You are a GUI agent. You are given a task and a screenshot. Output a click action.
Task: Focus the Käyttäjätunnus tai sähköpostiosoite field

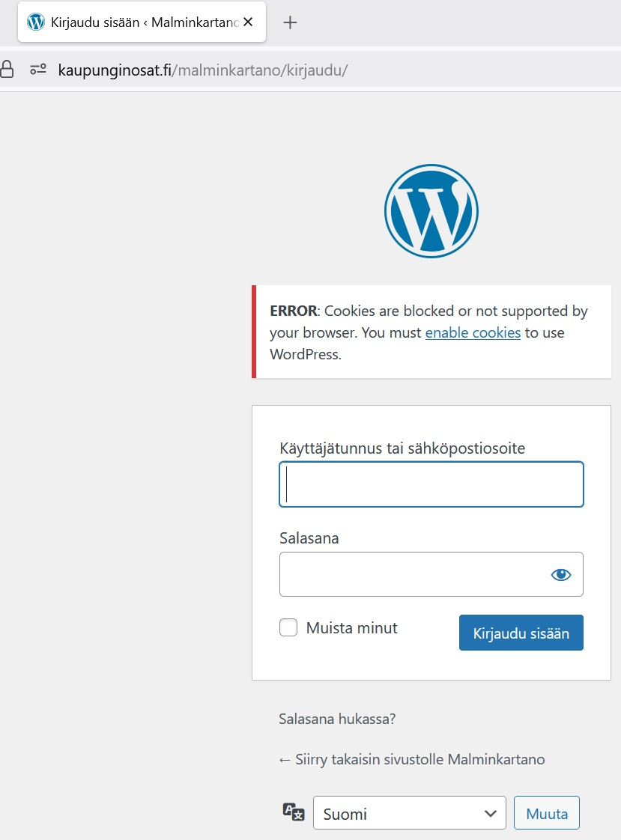click(x=431, y=484)
